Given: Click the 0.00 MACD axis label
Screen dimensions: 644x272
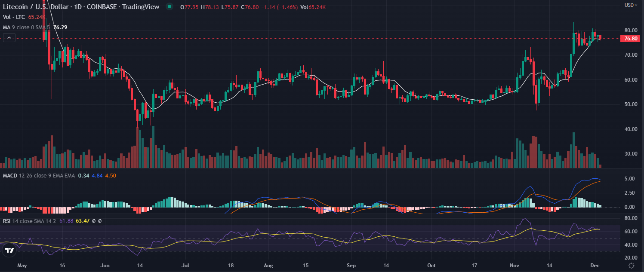Looking at the screenshot, I should coord(630,207).
